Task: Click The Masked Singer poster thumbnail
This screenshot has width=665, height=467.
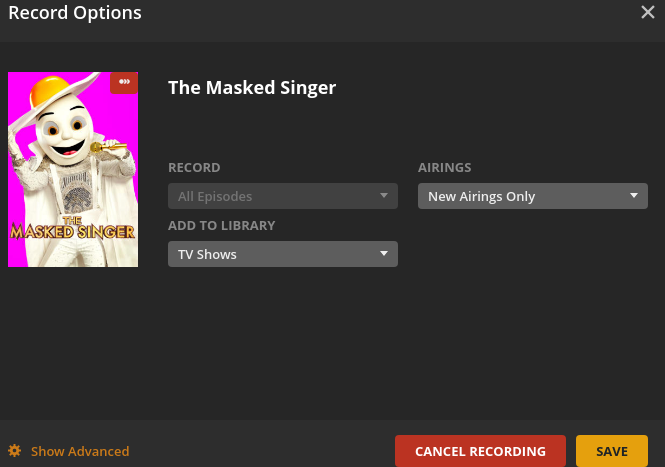Action: (73, 169)
